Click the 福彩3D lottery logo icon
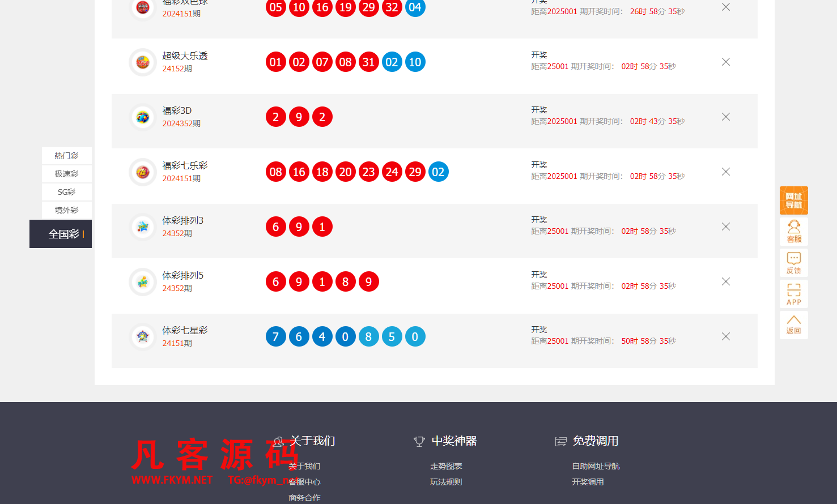Viewport: 837px width, 504px height. click(142, 117)
